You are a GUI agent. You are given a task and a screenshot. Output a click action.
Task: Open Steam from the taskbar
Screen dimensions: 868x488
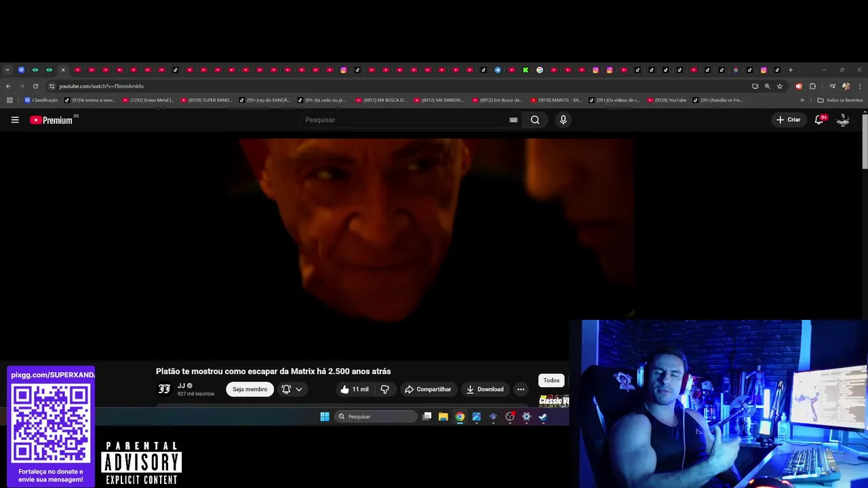pos(542,417)
